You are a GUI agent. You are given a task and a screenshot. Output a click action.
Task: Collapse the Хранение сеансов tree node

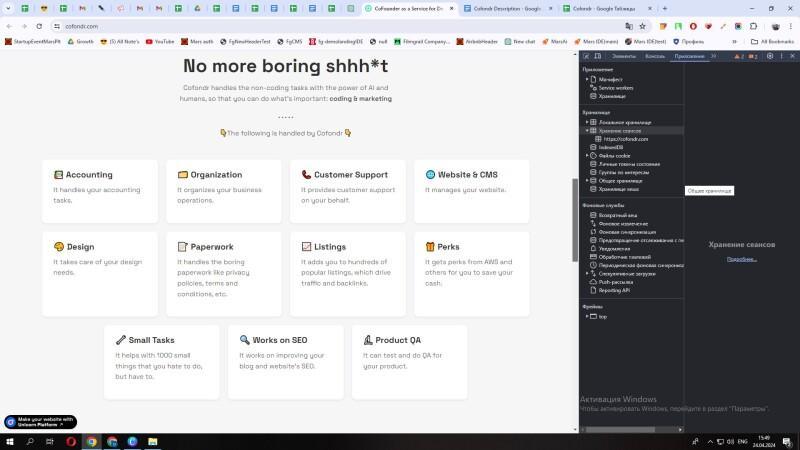click(x=587, y=131)
